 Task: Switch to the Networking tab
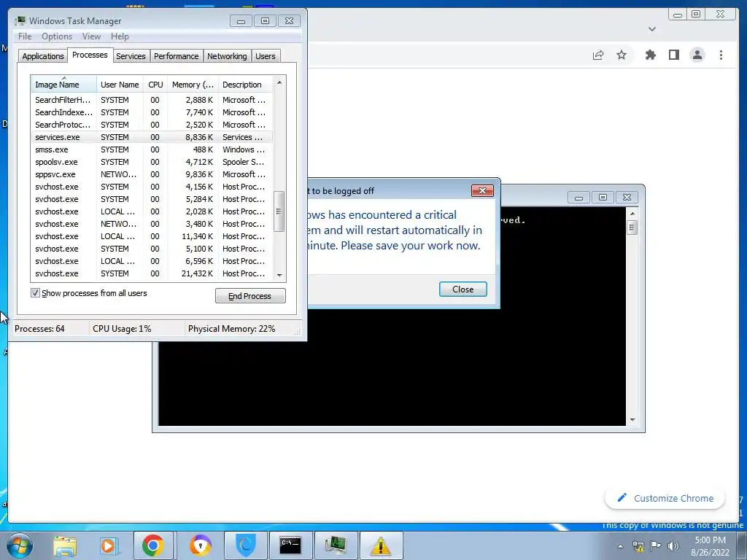click(227, 56)
